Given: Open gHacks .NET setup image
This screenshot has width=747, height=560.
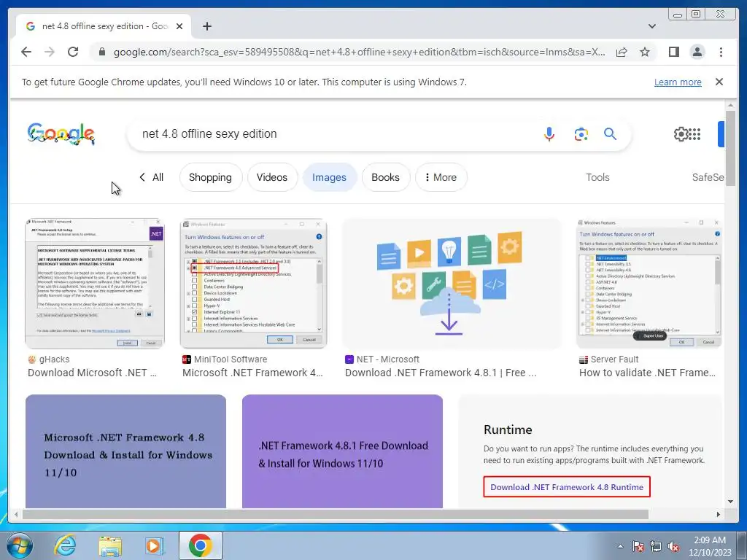Looking at the screenshot, I should tap(95, 284).
